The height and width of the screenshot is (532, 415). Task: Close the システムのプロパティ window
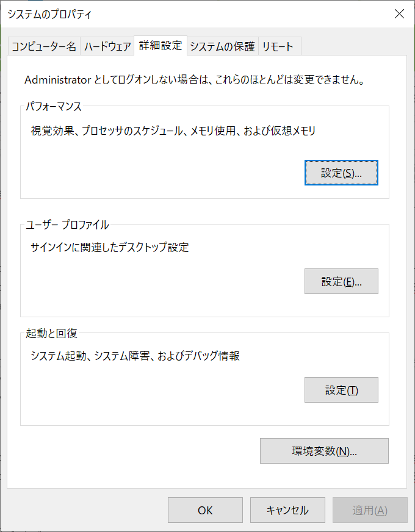pos(399,13)
